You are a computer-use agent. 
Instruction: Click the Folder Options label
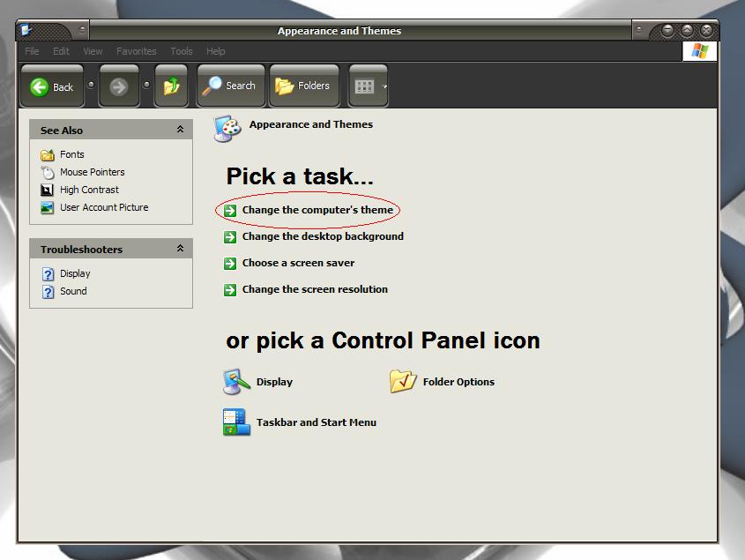[458, 382]
